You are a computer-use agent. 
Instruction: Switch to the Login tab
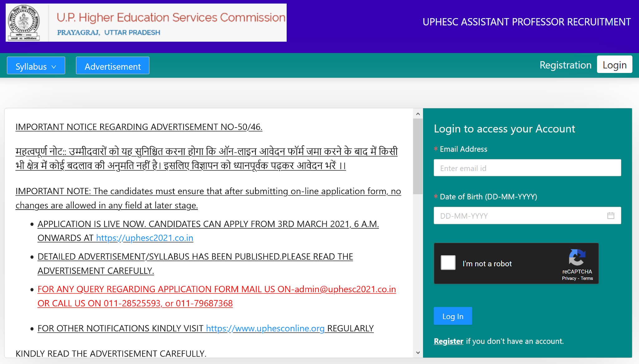[x=614, y=65]
